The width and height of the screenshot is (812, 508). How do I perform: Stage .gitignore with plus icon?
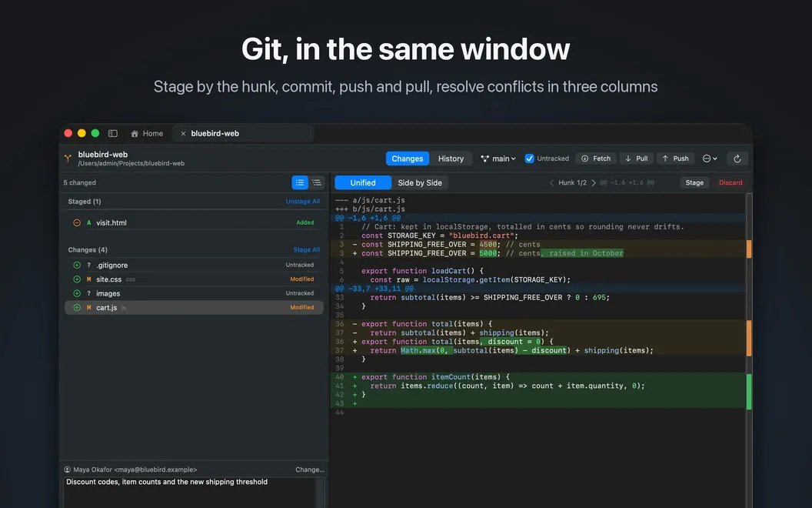(x=77, y=265)
